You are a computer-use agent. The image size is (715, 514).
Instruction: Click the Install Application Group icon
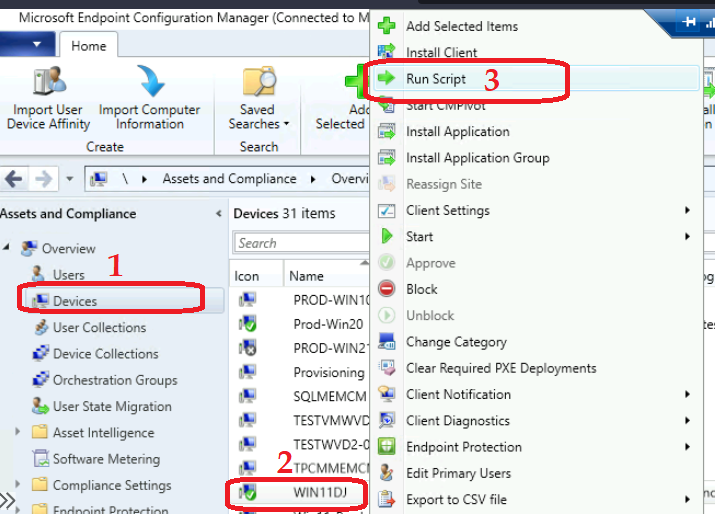pos(386,158)
